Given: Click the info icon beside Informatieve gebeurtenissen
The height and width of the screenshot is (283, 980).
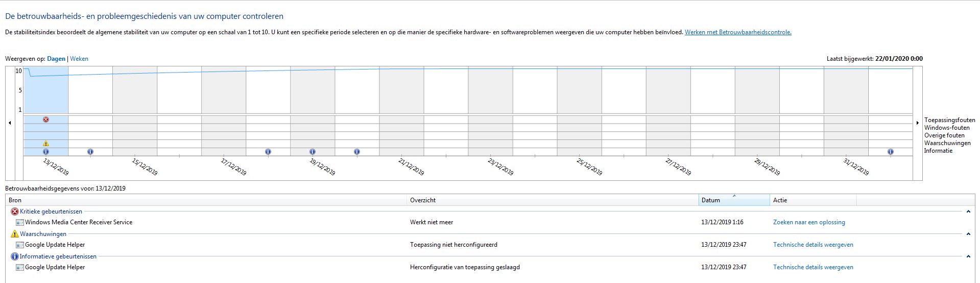Looking at the screenshot, I should (15, 256).
